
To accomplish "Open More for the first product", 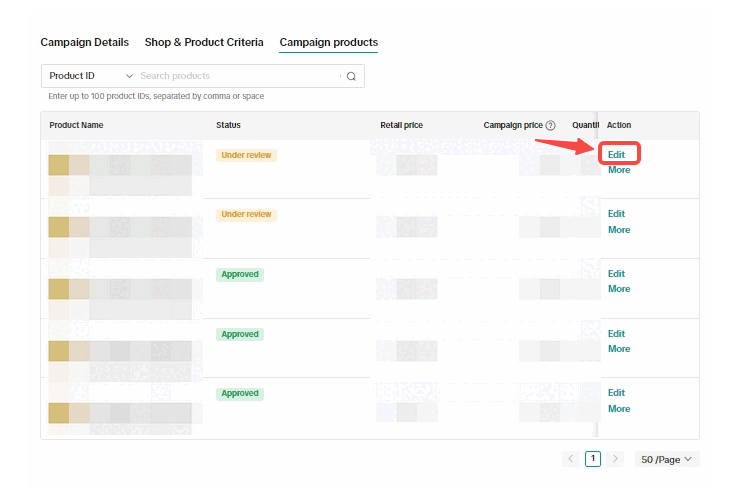I will coord(619,170).
